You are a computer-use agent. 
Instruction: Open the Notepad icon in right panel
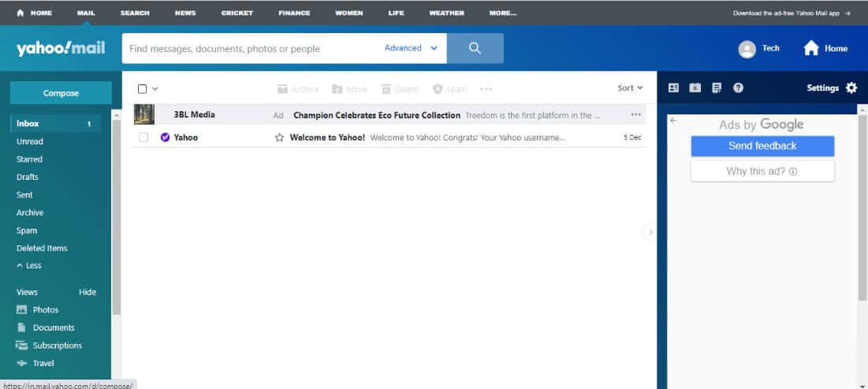coord(717,88)
